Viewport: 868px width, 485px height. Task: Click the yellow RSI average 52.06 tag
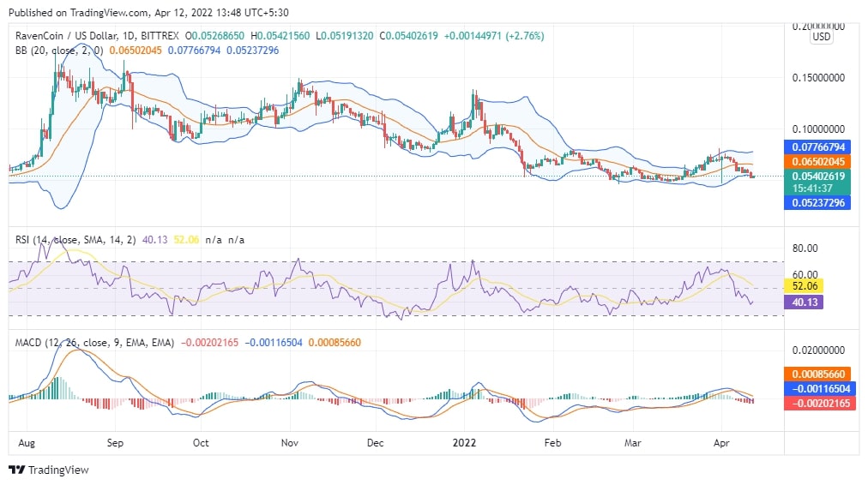click(804, 286)
